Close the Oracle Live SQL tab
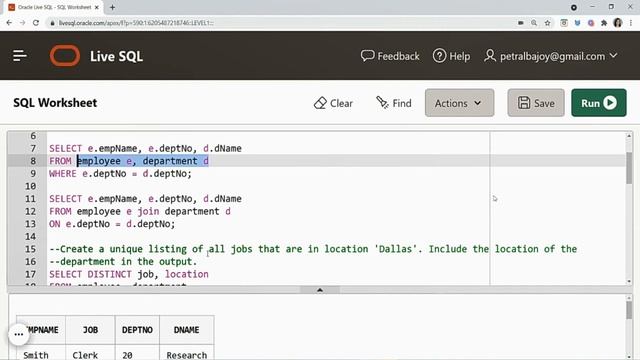The width and height of the screenshot is (640, 360). 97,7
